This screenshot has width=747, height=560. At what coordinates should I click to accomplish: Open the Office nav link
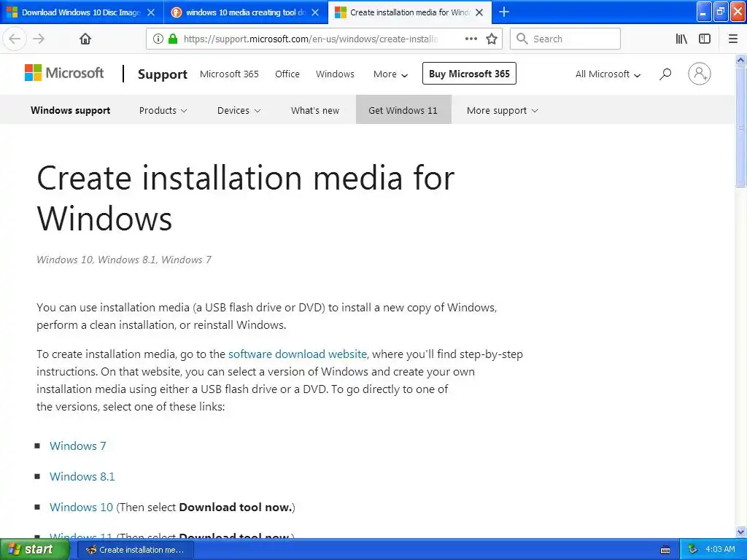287,74
